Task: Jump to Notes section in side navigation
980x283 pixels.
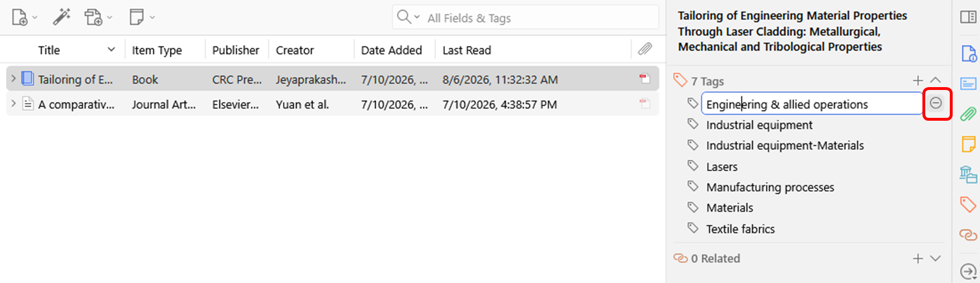Action: (968, 143)
